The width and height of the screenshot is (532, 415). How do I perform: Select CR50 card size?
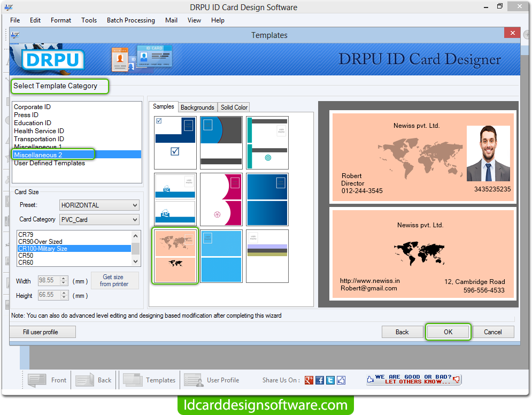[74, 256]
